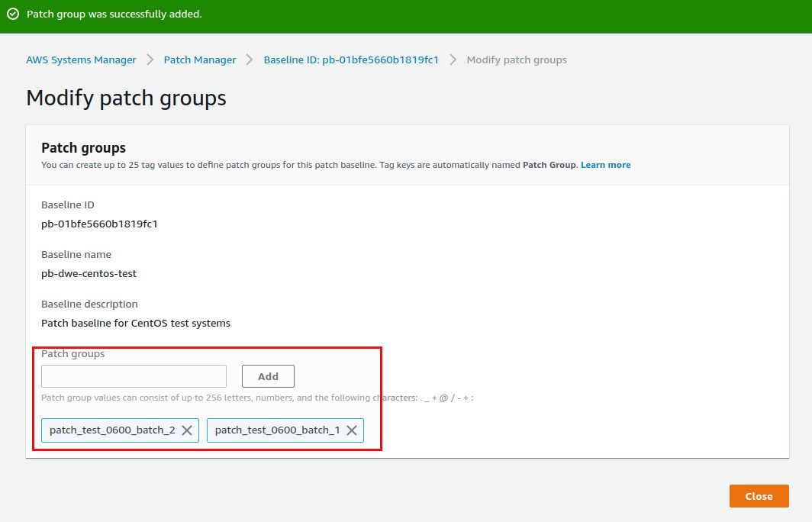
Task: Click the Modify patch groups page heading
Action: (127, 98)
